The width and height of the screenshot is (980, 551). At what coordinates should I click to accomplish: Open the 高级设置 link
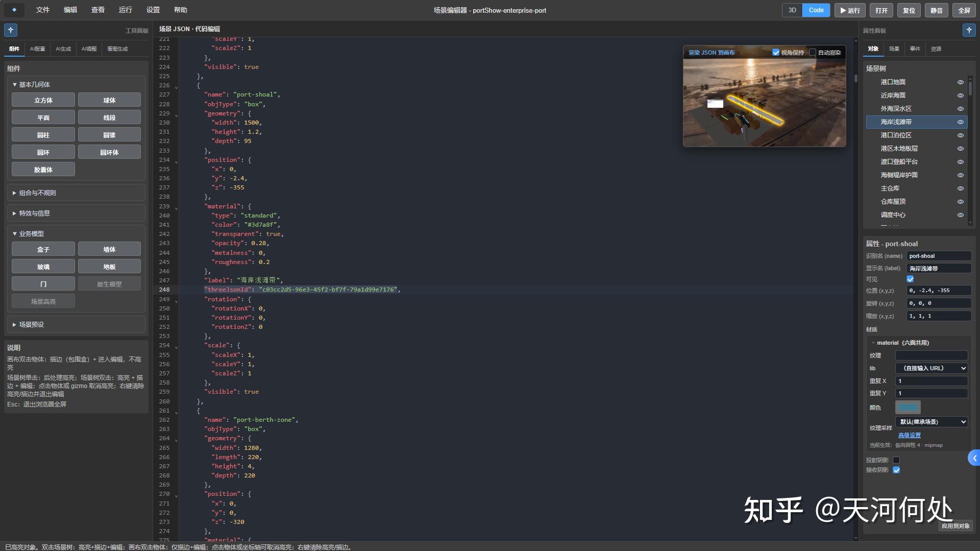coord(909,436)
